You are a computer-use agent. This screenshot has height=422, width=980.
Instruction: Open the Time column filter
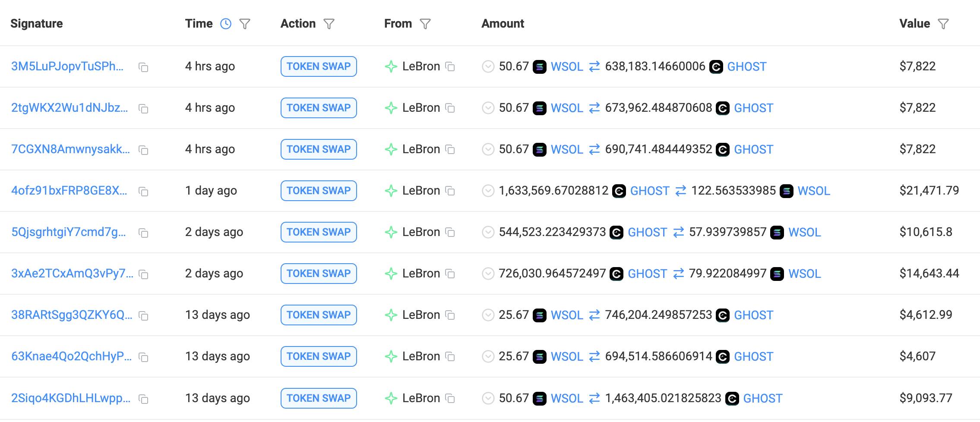(245, 24)
